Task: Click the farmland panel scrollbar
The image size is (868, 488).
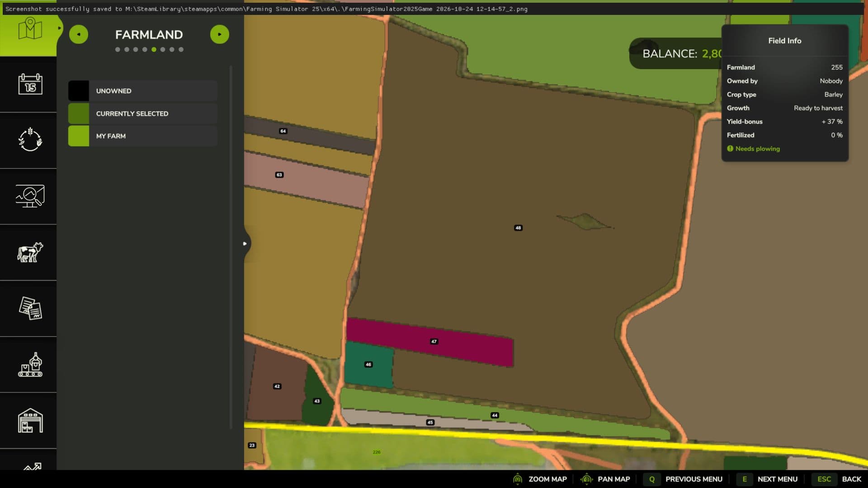Action: [x=231, y=247]
